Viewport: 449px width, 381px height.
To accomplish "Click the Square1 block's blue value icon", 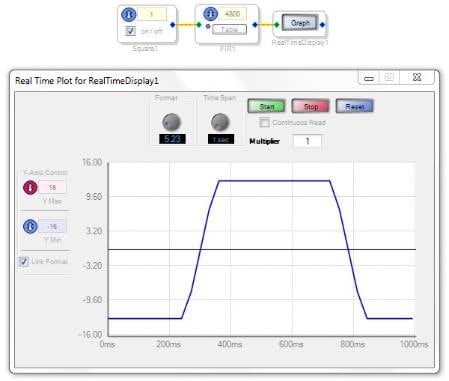I will [x=128, y=15].
